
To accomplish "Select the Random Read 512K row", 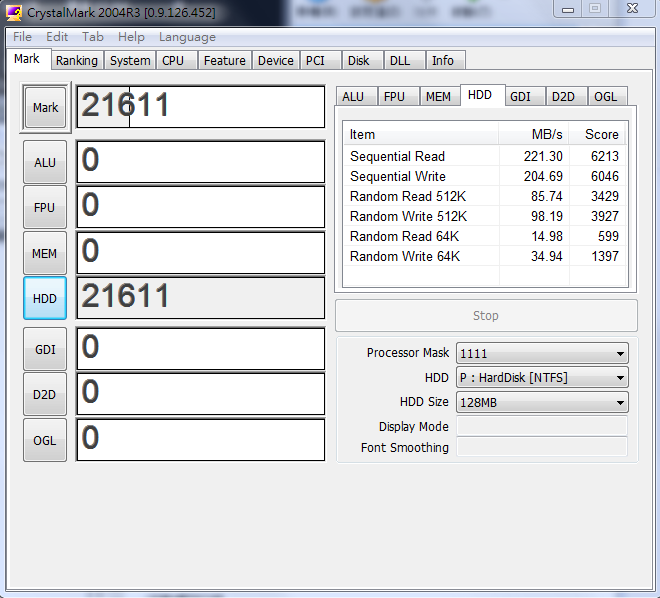I will click(x=485, y=196).
